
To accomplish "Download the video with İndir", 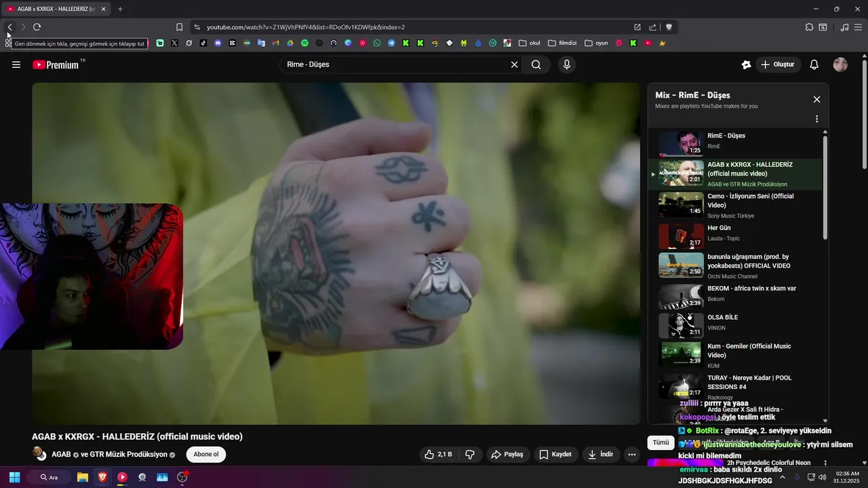I will point(601,454).
